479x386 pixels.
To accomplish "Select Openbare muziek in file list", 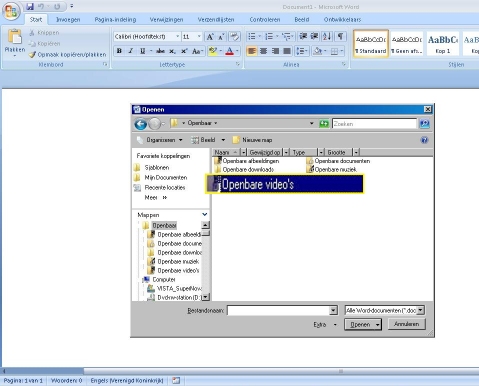I will point(331,170).
